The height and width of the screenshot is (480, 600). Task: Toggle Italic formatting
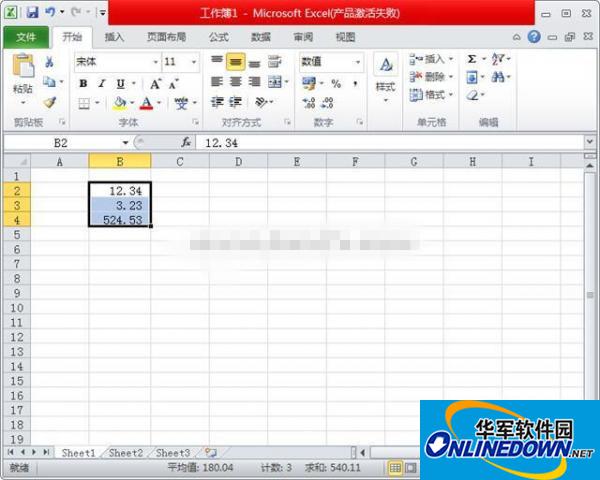tap(102, 83)
